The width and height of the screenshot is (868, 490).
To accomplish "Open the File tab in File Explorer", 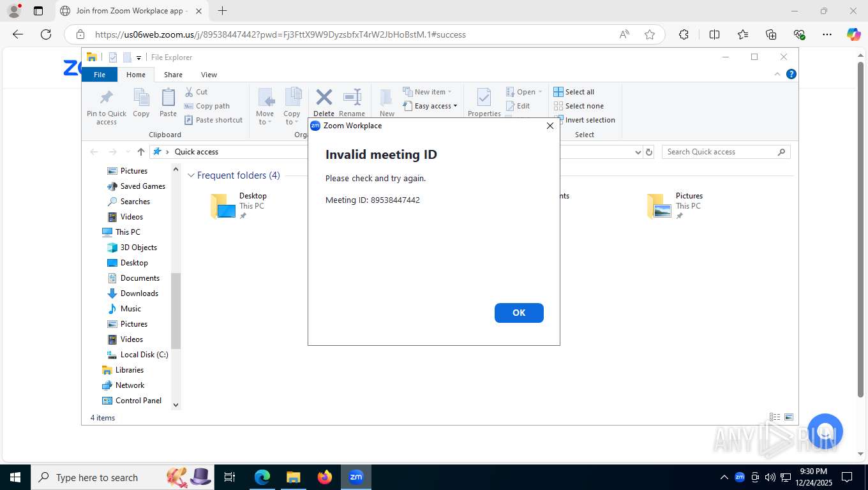I will pyautogui.click(x=100, y=75).
